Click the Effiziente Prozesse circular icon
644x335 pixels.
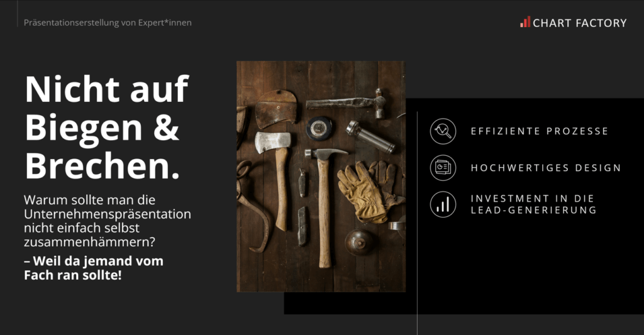443,131
